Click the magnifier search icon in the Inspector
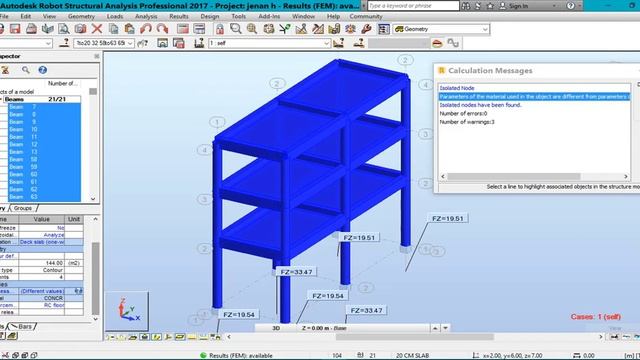Viewport: 640px width, 360px height. (26, 70)
